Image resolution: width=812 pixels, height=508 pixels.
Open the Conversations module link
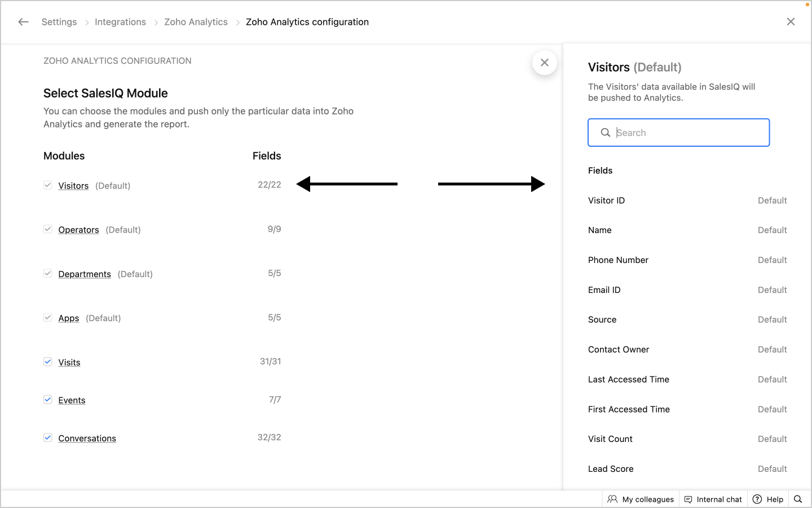(x=87, y=439)
